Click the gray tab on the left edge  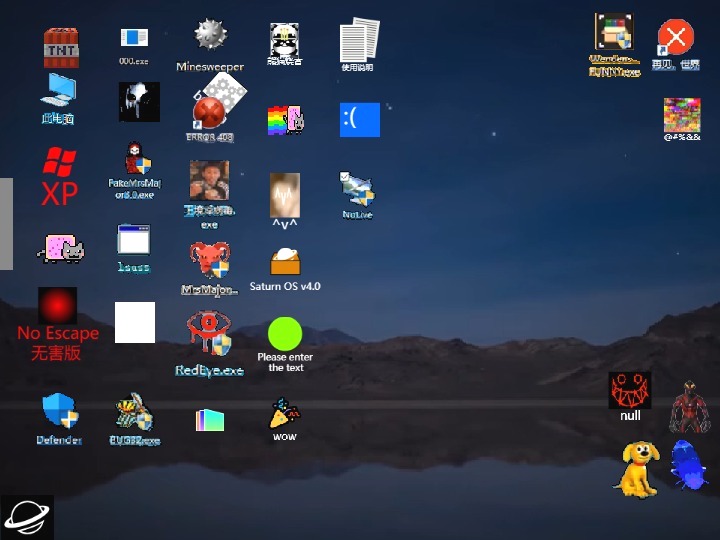[6, 224]
